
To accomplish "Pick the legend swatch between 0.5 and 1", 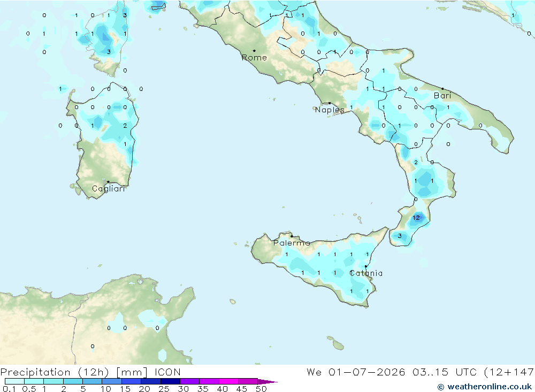I will 34,381.
